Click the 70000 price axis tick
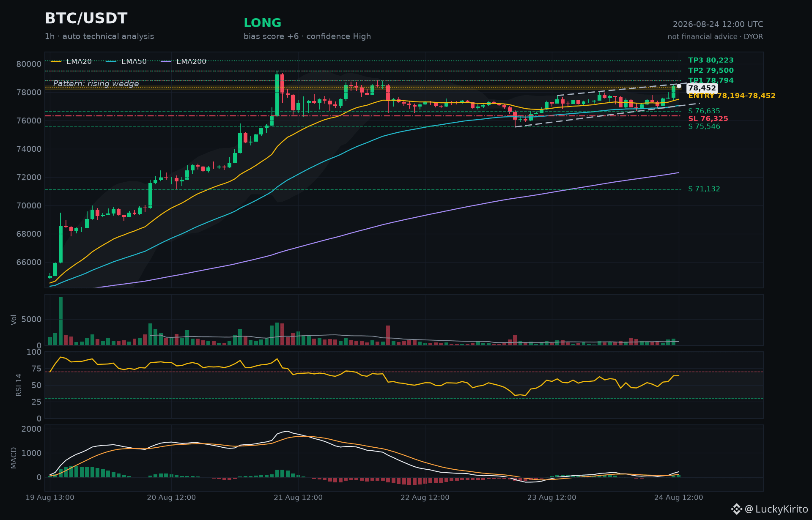This screenshot has width=812, height=520. (29, 206)
